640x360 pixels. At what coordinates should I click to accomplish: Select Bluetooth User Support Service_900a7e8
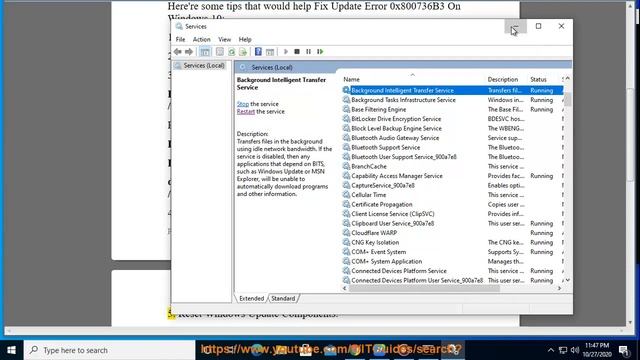pos(453,157)
